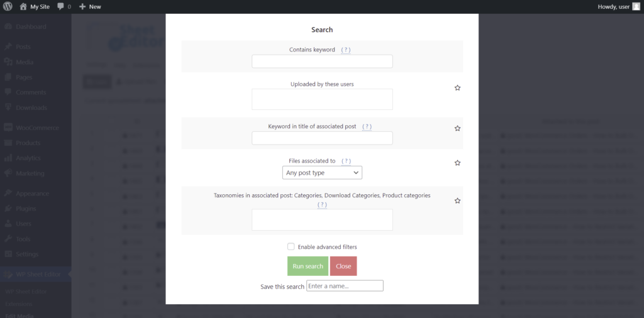
Task: Click the user avatar next to Howdy
Action: [636, 6]
